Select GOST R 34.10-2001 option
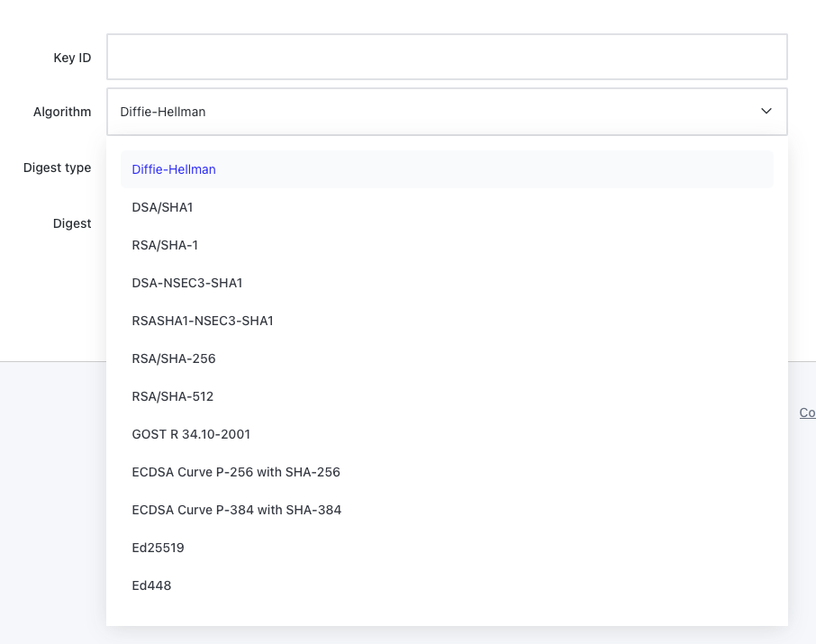Screen dimensions: 816x644 click(x=191, y=433)
